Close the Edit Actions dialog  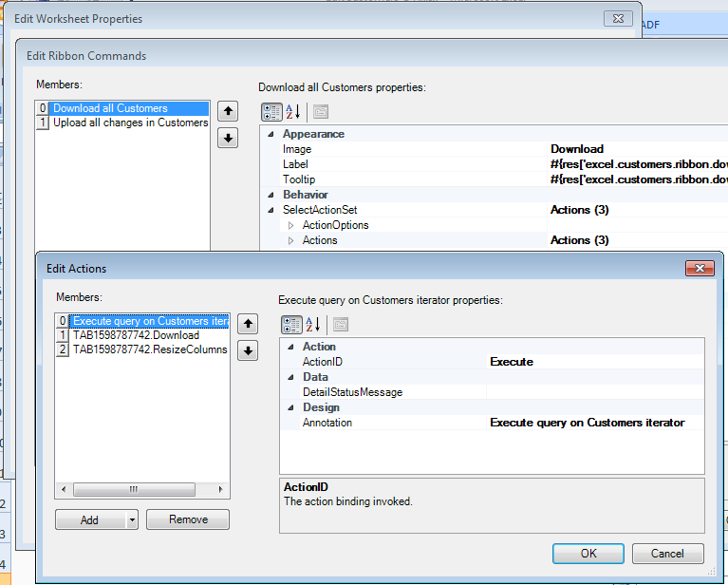pos(700,268)
